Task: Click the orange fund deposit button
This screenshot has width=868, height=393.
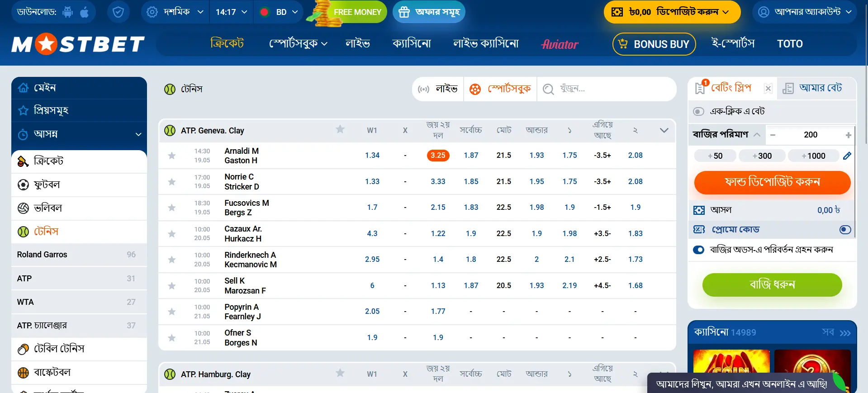Action: [x=772, y=182]
